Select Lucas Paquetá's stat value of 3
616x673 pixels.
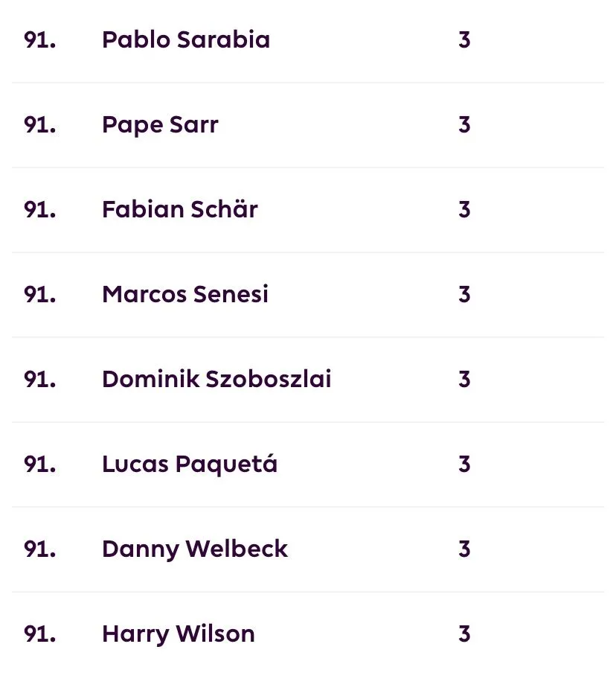(464, 465)
